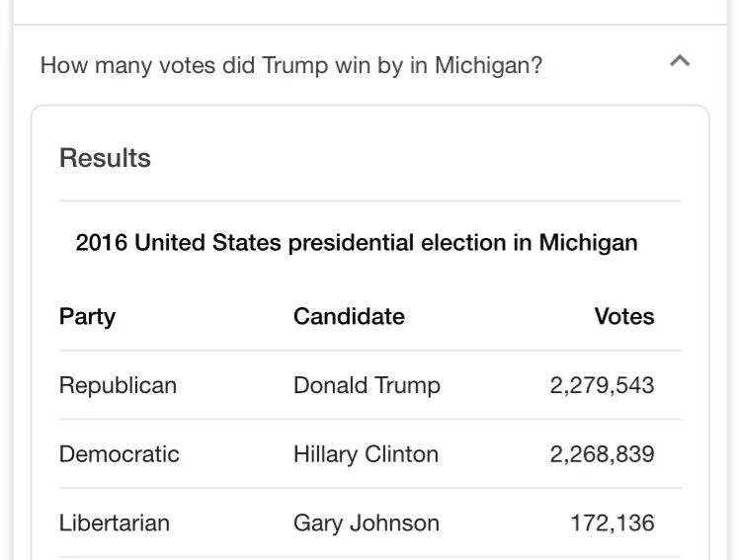Image resolution: width=741 pixels, height=560 pixels.
Task: Click the Results heading
Action: click(105, 158)
